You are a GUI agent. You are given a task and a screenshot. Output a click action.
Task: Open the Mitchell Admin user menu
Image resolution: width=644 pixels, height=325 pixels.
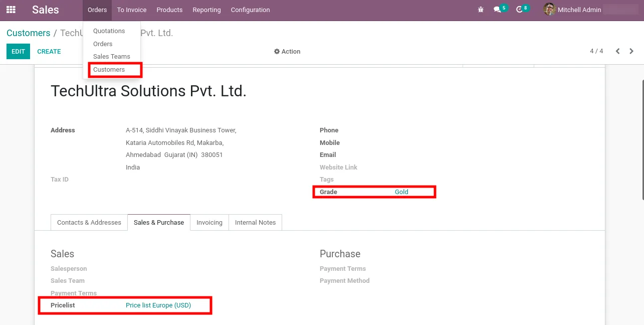coord(572,10)
